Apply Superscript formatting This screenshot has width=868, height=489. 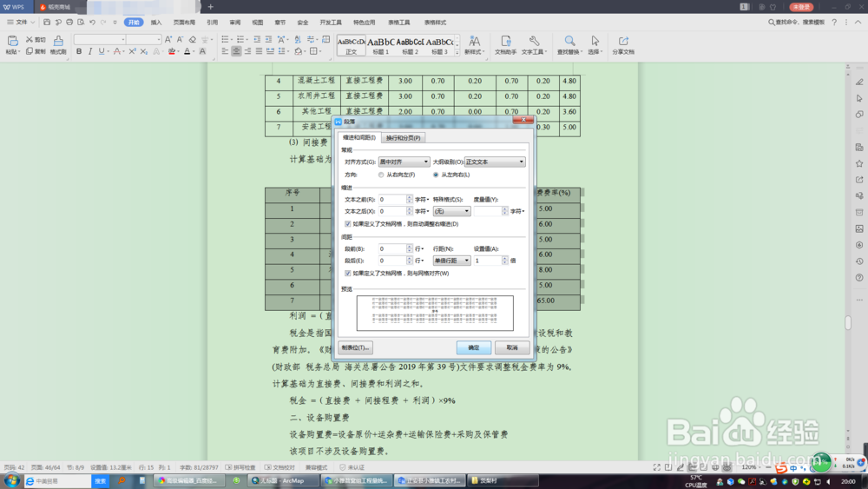pos(132,51)
